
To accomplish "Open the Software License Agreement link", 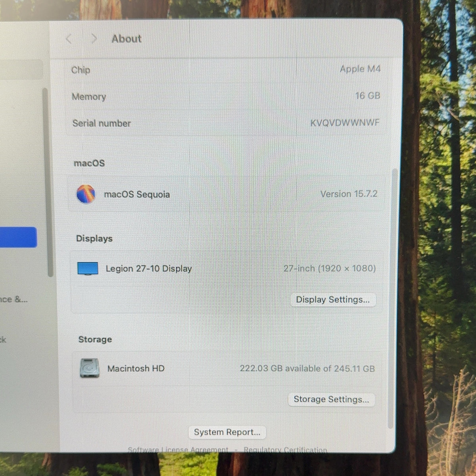I will 178,449.
